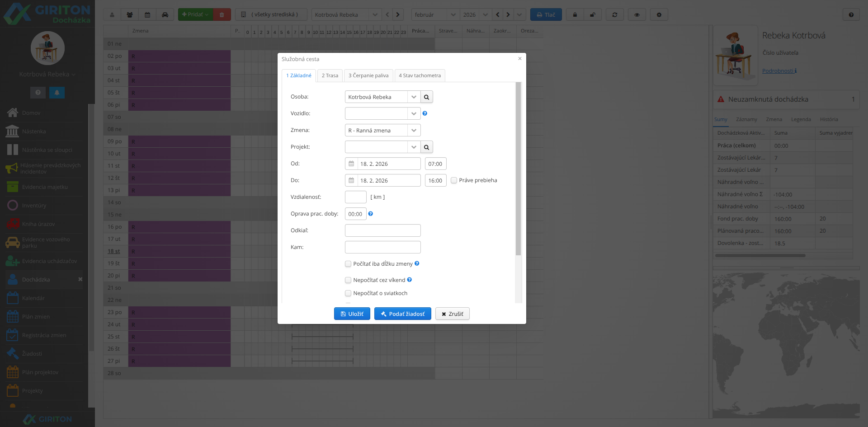Click the search icon next to Projekt
The height and width of the screenshot is (427, 868).
[426, 147]
